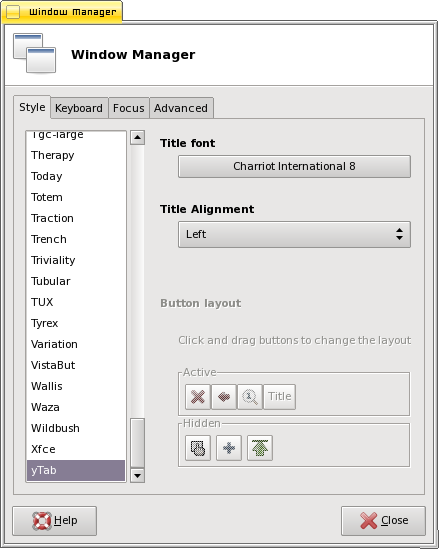The height and width of the screenshot is (549, 439).
Task: Click the shade window icon in Hidden
Action: (198, 448)
